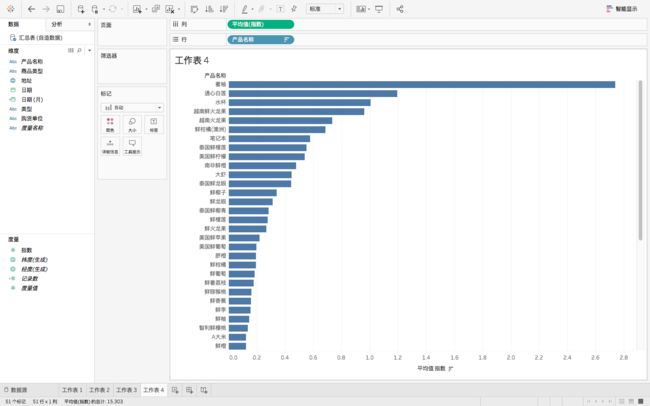Screen dimensions: 650x406
Task: Click the view data grid icon in dimensions header
Action: point(71,50)
